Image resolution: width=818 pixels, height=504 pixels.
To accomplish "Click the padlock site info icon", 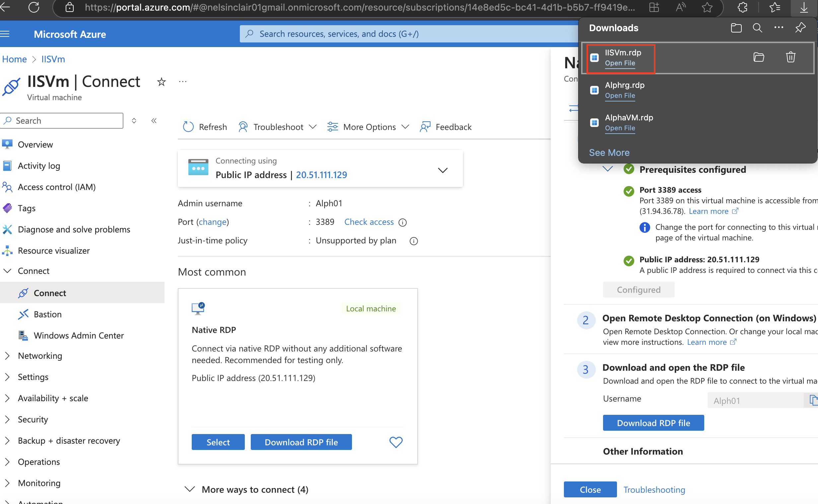I will (69, 7).
